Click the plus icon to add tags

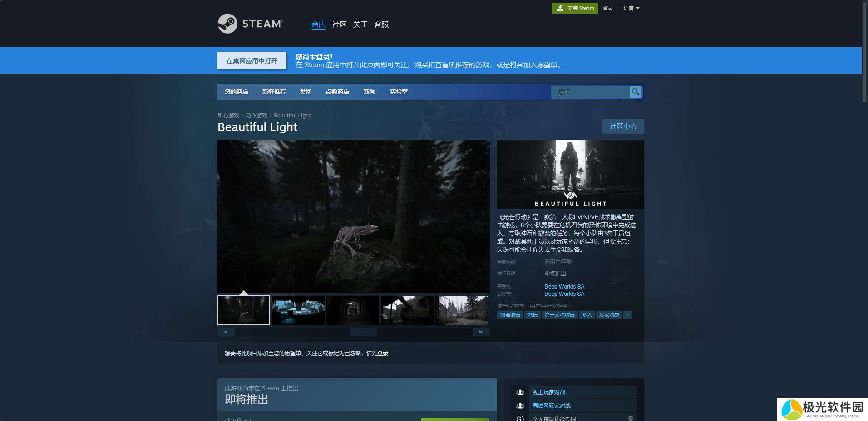(628, 315)
